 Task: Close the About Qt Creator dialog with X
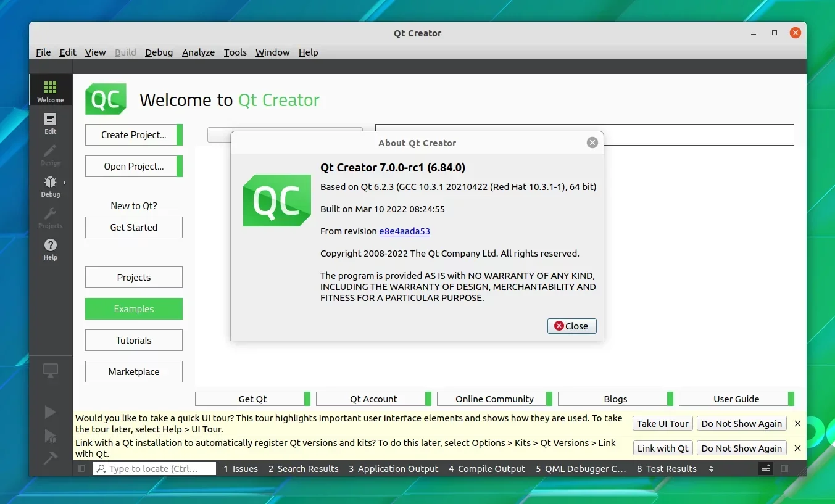tap(592, 143)
